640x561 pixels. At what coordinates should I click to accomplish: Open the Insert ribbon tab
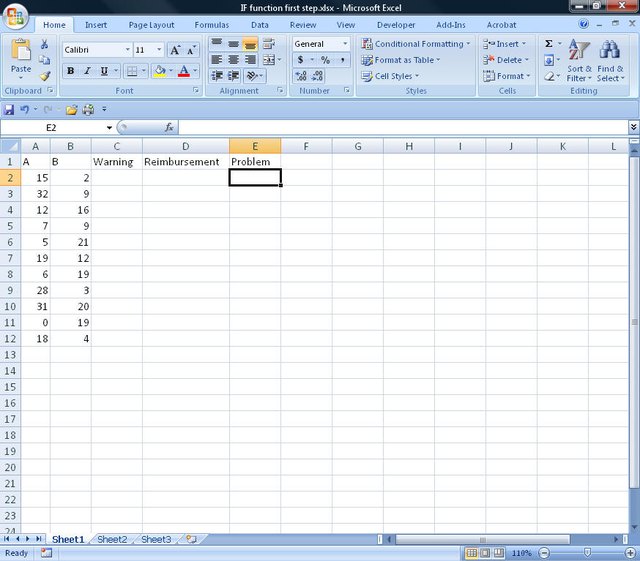point(96,25)
